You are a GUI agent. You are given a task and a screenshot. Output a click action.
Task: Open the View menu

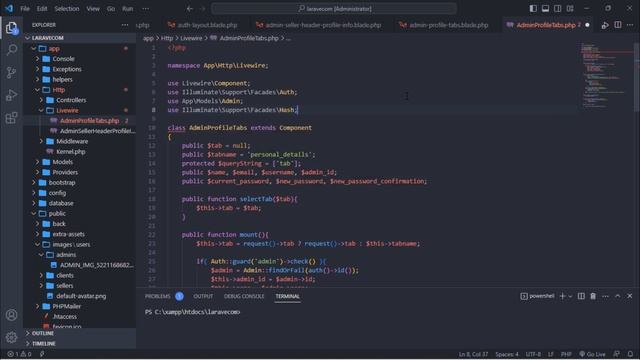click(93, 9)
